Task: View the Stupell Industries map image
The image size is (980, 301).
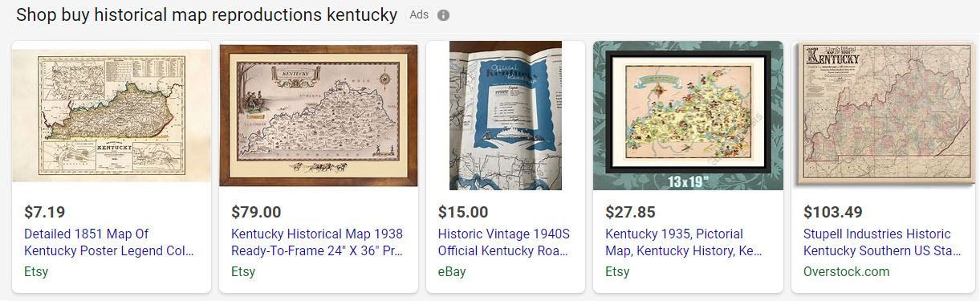Action: coord(884,116)
